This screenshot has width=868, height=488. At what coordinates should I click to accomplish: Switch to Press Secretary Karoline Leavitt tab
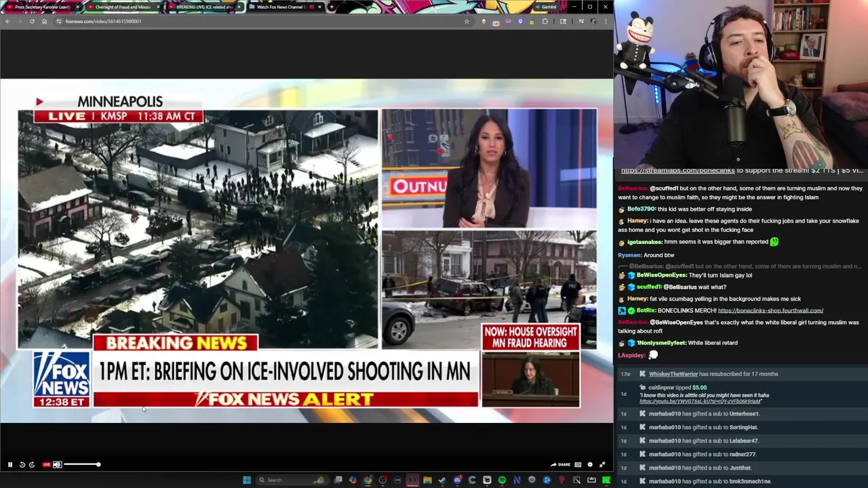click(42, 7)
